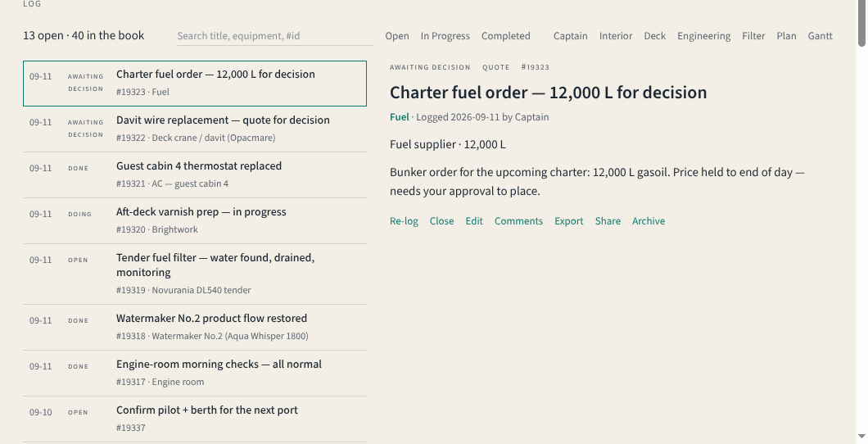Image resolution: width=868 pixels, height=444 pixels.
Task: Open the Plan view
Action: point(786,36)
